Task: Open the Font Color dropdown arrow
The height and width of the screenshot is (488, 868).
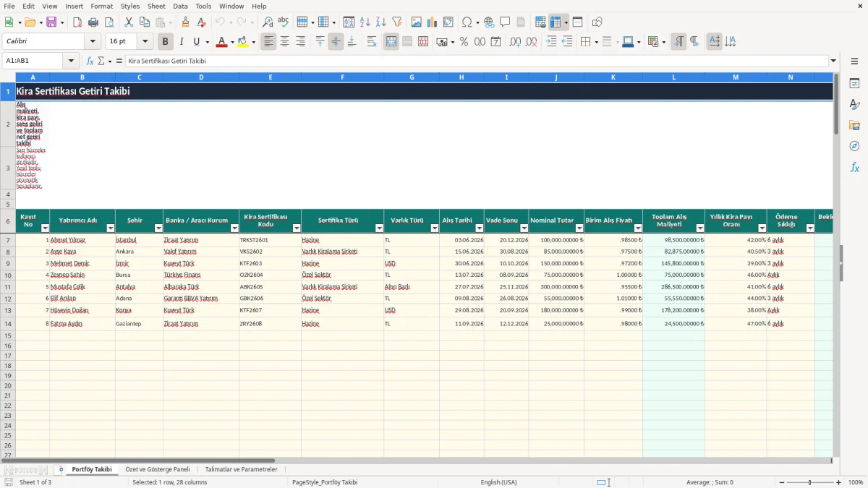Action: click(x=231, y=42)
